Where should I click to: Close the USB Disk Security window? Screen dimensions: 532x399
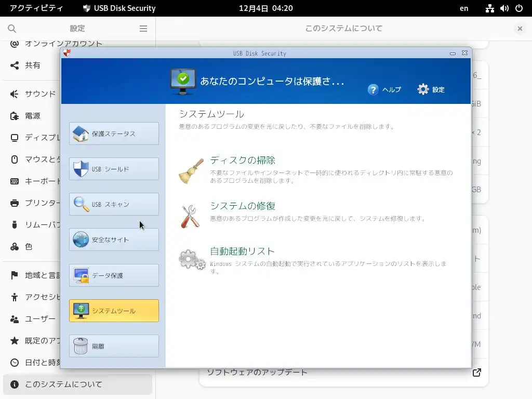pos(465,53)
